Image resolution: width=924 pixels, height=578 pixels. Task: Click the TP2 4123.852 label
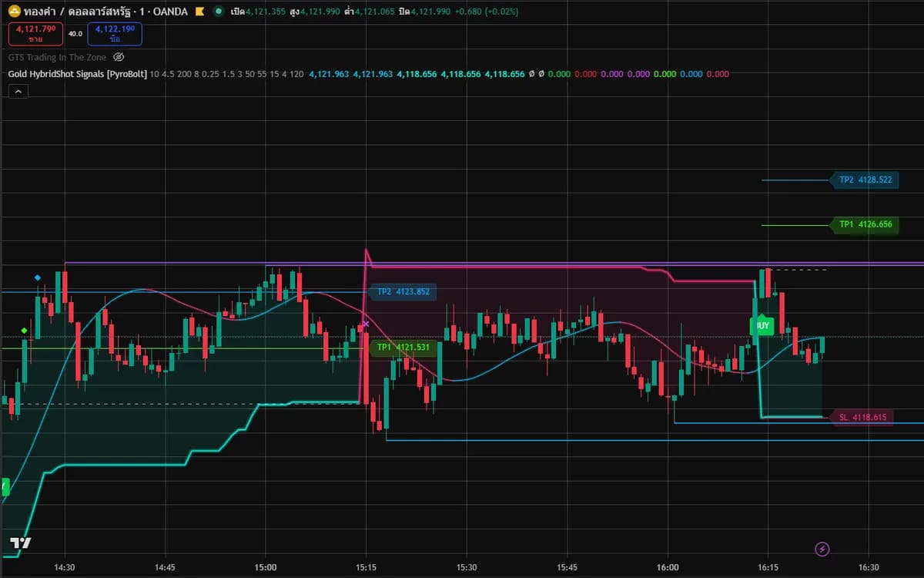point(402,292)
